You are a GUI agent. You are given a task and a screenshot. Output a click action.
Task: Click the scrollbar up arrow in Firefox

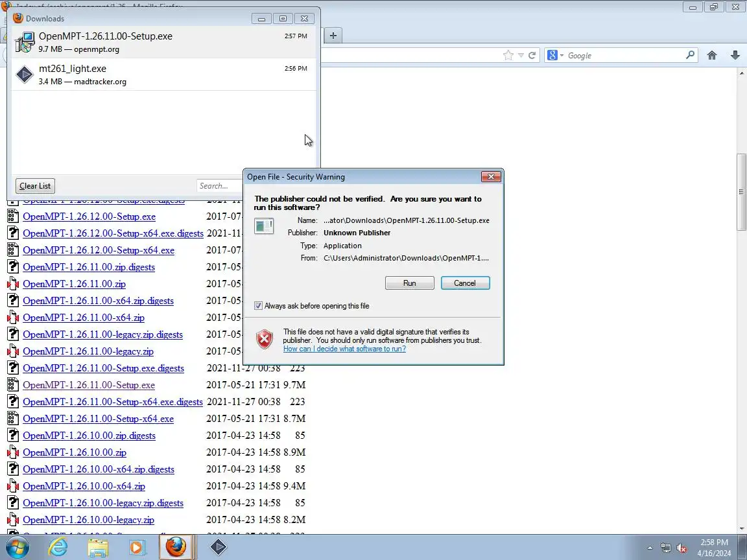741,73
